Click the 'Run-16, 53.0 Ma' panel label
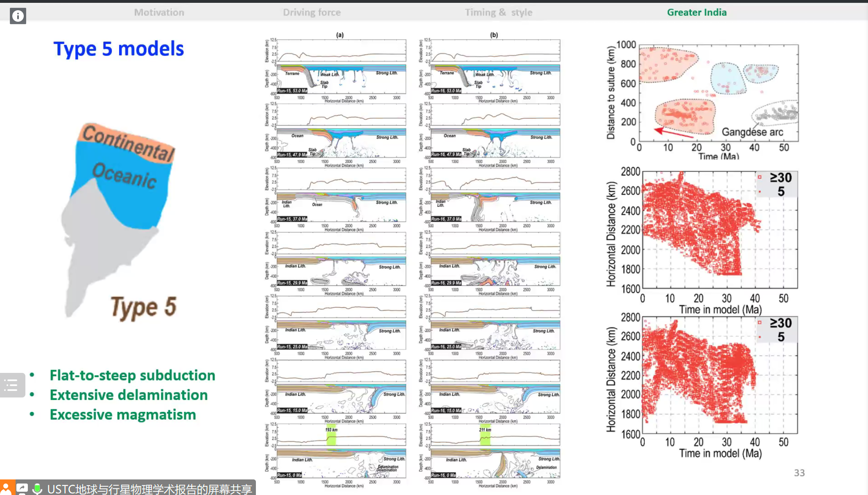The width and height of the screenshot is (868, 495). tap(446, 91)
